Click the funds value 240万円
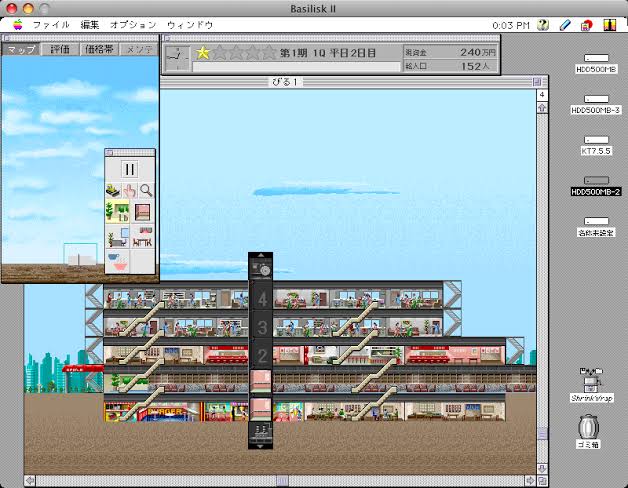This screenshot has height=488, width=628. pos(478,52)
